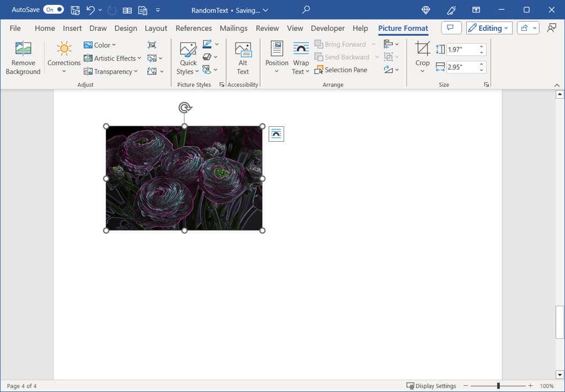Click the Reset Picture icon

152,71
